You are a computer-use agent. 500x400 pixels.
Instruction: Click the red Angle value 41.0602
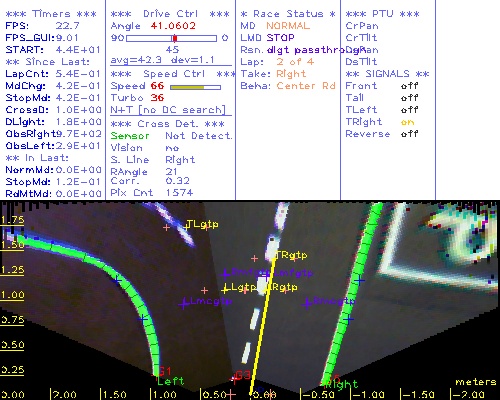click(x=173, y=26)
